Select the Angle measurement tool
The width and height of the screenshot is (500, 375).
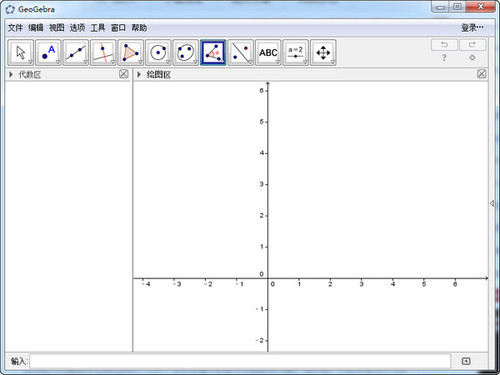(213, 52)
